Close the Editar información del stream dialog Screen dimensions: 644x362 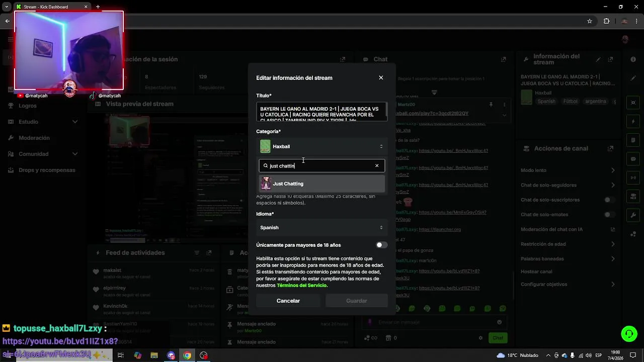(x=381, y=77)
